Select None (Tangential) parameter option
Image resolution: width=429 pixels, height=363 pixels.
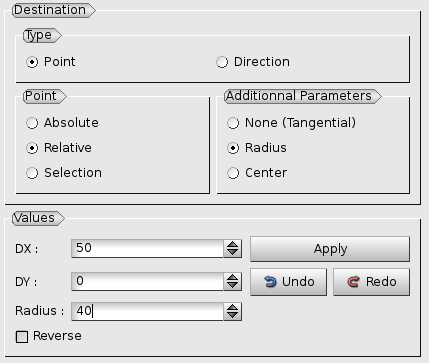(x=233, y=123)
